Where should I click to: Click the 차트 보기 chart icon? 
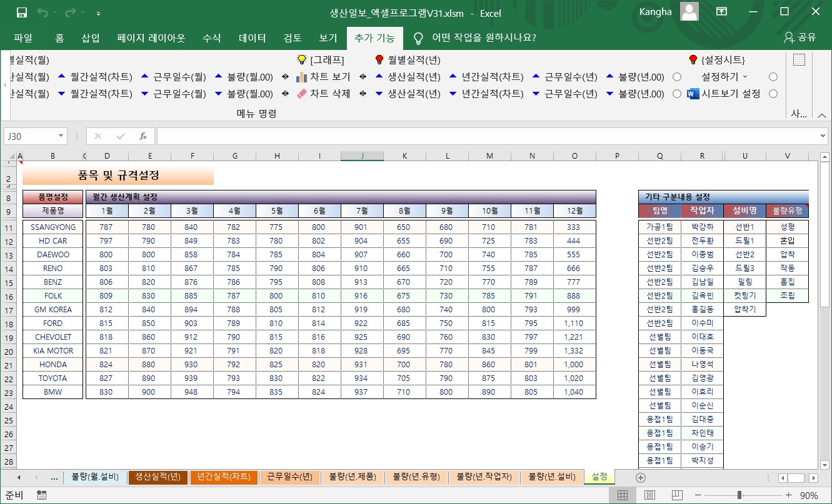[x=301, y=77]
